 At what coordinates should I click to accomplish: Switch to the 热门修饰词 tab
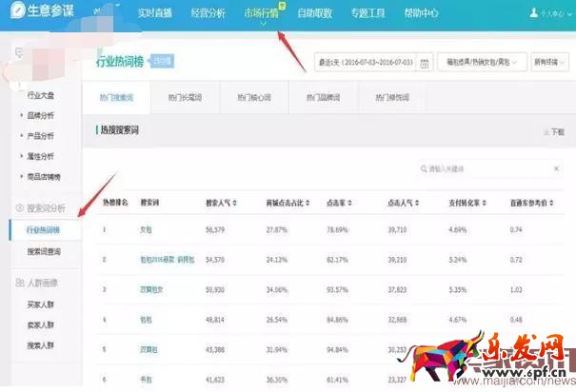[x=392, y=98]
